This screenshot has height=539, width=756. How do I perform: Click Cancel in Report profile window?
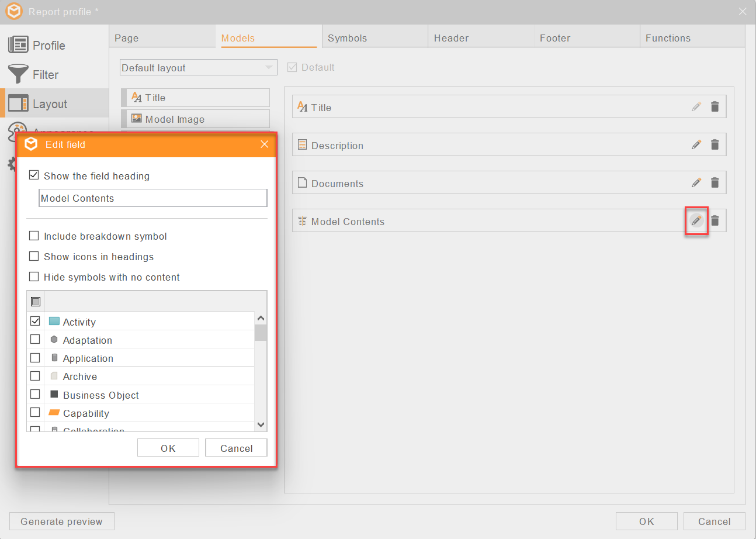tap(715, 521)
